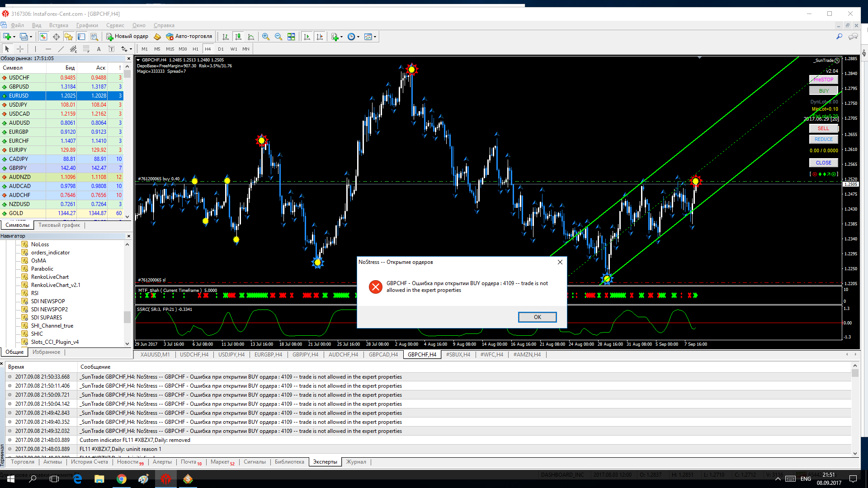The width and height of the screenshot is (868, 488).
Task: Click the zoom in chart magnifier icon
Action: (x=266, y=37)
